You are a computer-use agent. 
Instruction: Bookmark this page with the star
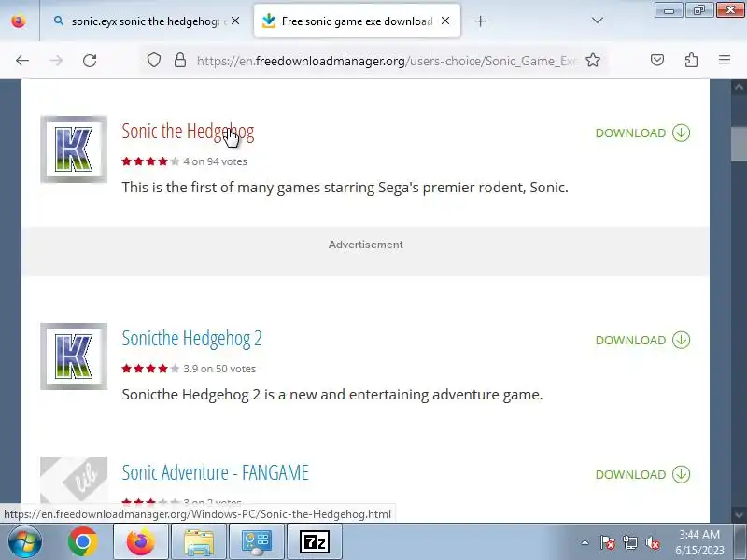tap(593, 61)
